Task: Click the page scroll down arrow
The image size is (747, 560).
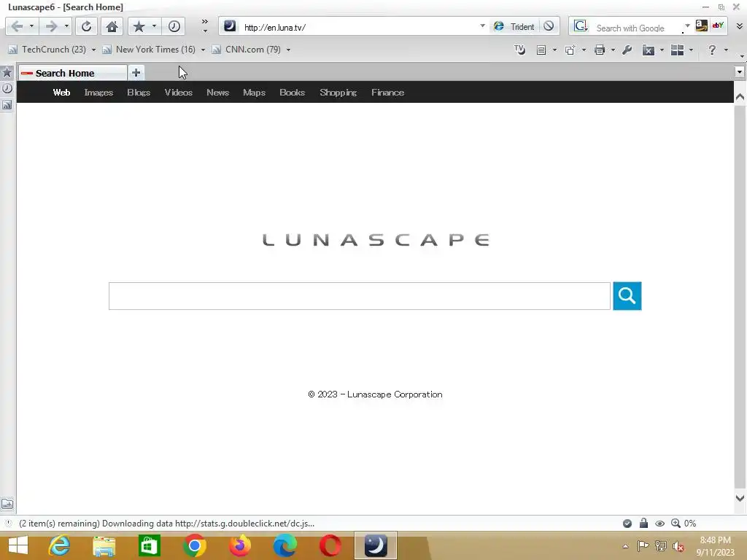Action: [740, 498]
